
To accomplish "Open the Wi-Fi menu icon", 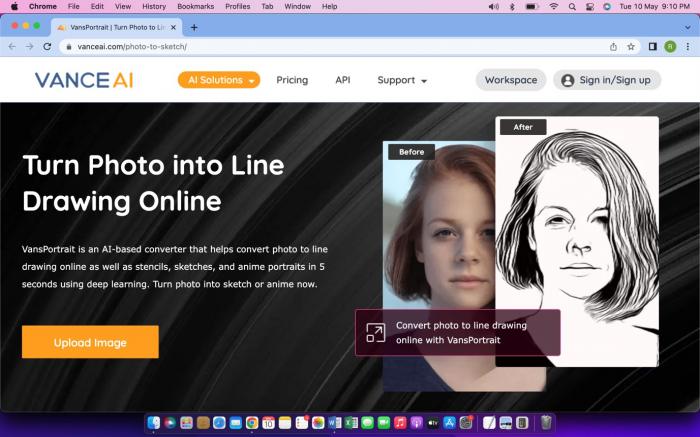I will pos(554,6).
